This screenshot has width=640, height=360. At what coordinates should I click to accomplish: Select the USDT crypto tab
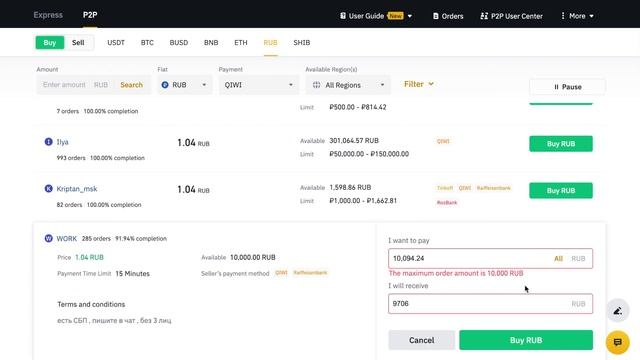click(116, 42)
